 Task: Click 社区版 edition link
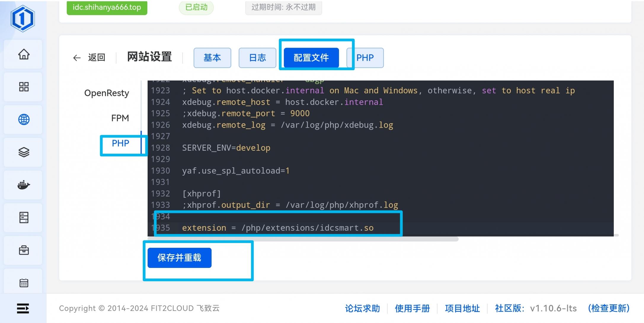tap(509, 308)
